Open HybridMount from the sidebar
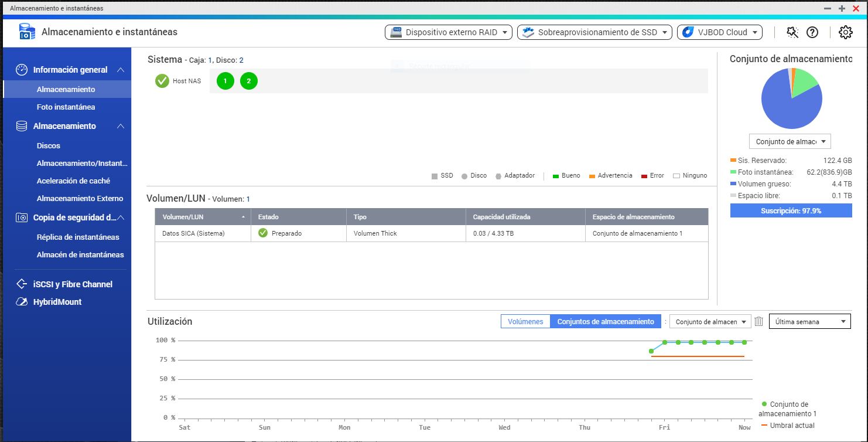The image size is (868, 442). (x=57, y=302)
